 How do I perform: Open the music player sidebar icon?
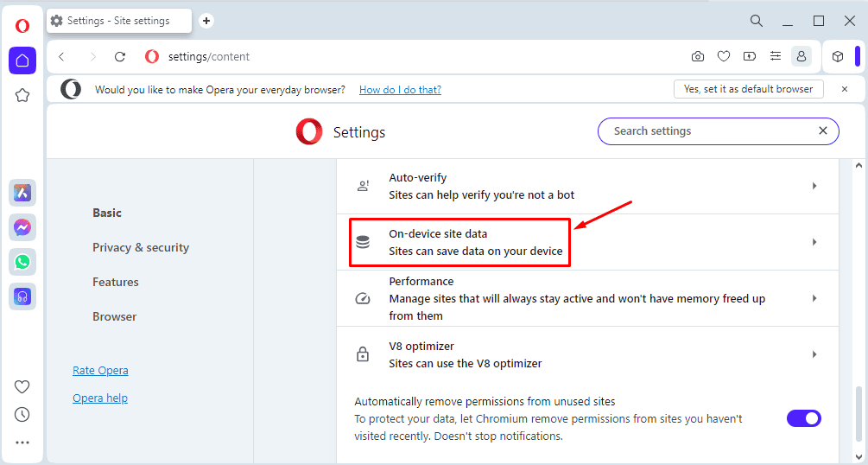[22, 296]
